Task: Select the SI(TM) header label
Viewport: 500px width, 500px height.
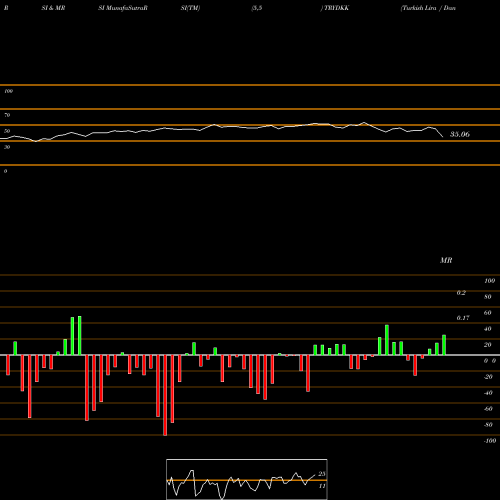Action: [x=190, y=8]
